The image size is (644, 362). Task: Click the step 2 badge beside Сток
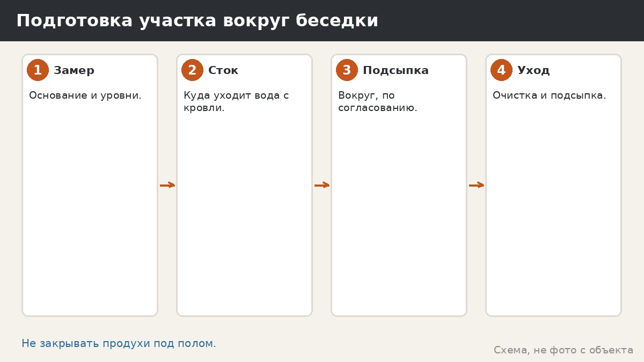192,70
